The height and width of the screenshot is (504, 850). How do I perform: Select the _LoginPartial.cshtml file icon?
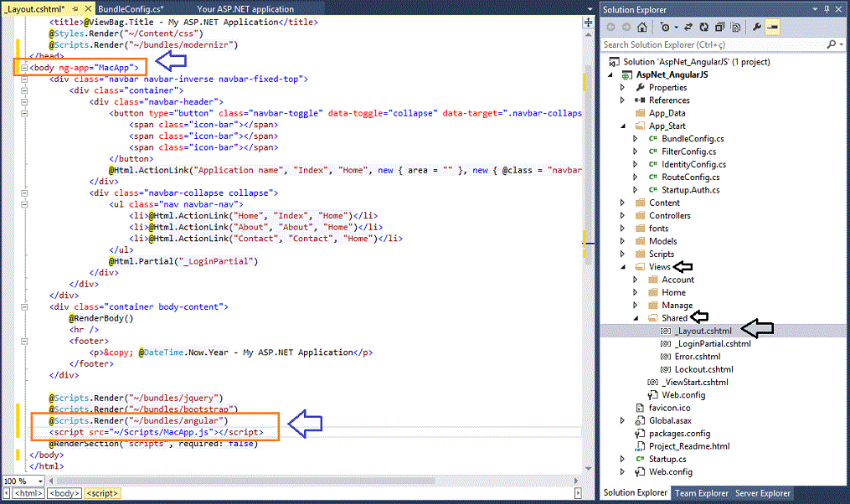[666, 343]
